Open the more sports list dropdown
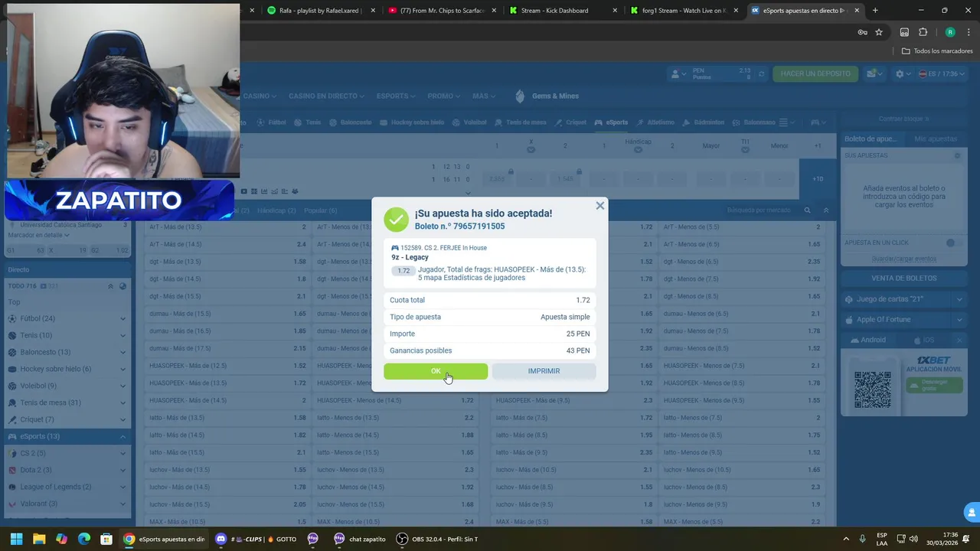The height and width of the screenshot is (551, 980). pos(786,122)
